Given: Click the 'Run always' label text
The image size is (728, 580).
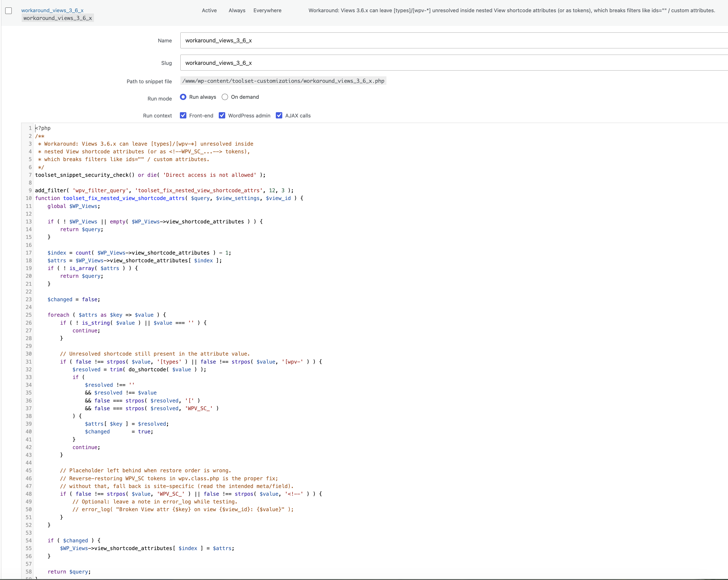Looking at the screenshot, I should pos(203,97).
